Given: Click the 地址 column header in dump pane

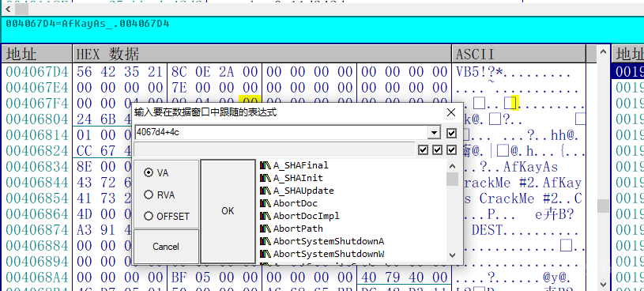Looking at the screenshot, I should point(37,54).
